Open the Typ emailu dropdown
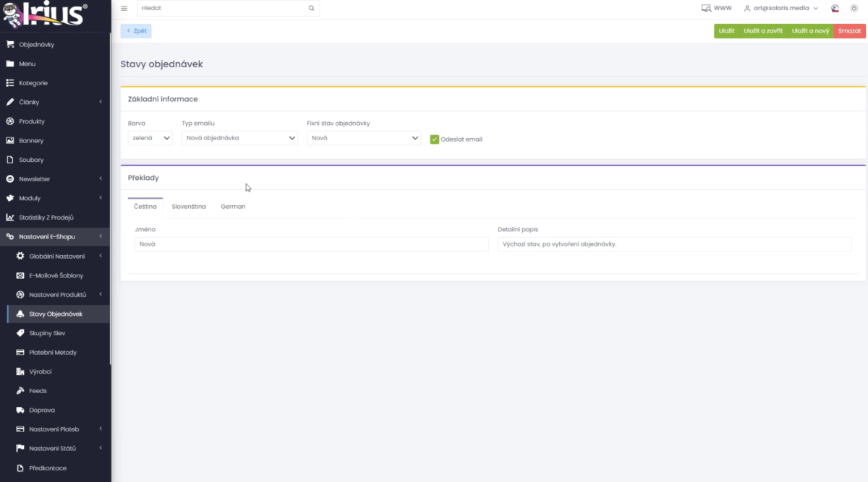The height and width of the screenshot is (482, 868). (239, 138)
